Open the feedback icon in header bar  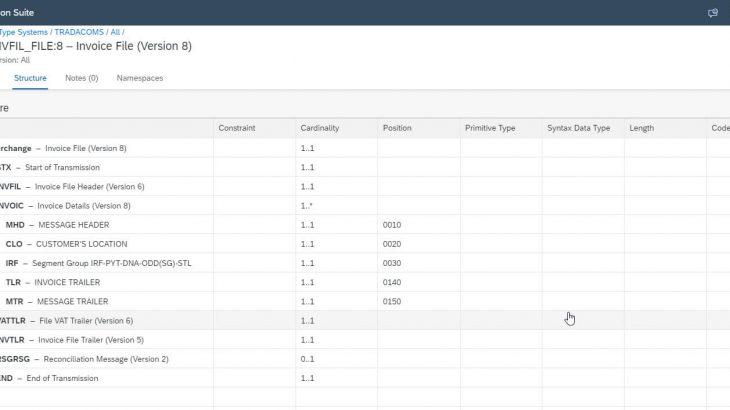pos(712,13)
